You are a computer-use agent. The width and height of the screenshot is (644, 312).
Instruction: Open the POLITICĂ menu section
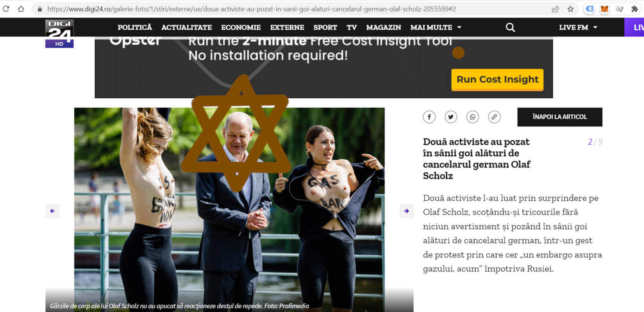coord(135,28)
